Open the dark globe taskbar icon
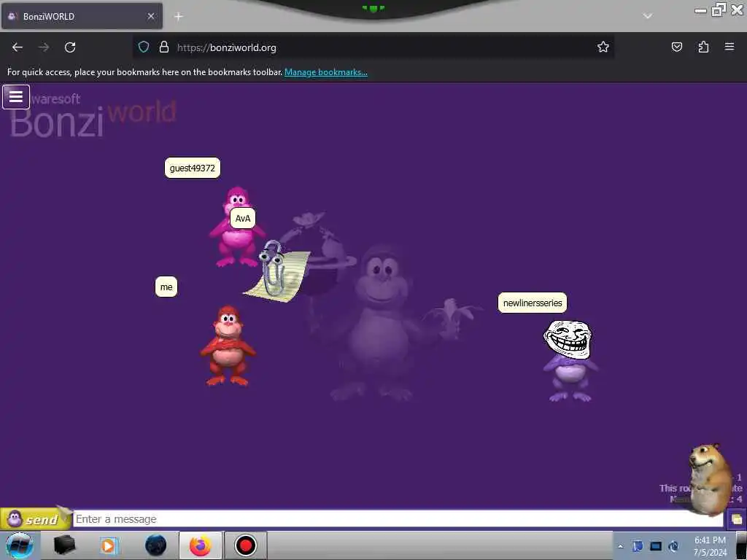Viewport: 747px width, 560px height. tap(156, 545)
